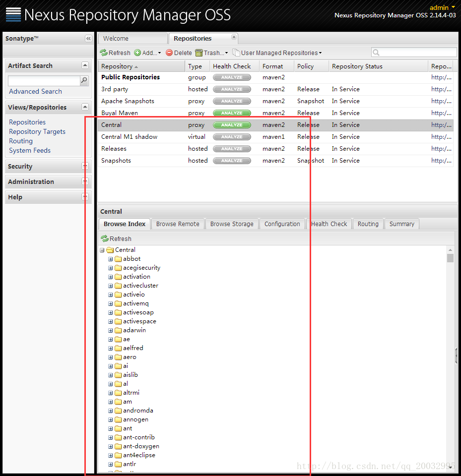Click Analyze for 3rd party
The height and width of the screenshot is (476, 461).
(x=232, y=89)
